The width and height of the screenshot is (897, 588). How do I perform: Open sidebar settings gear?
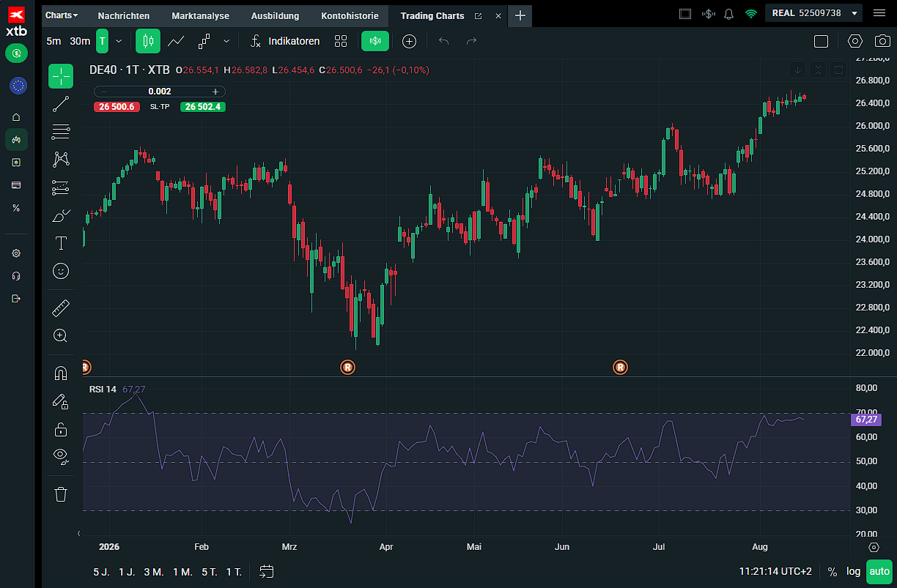(16, 253)
